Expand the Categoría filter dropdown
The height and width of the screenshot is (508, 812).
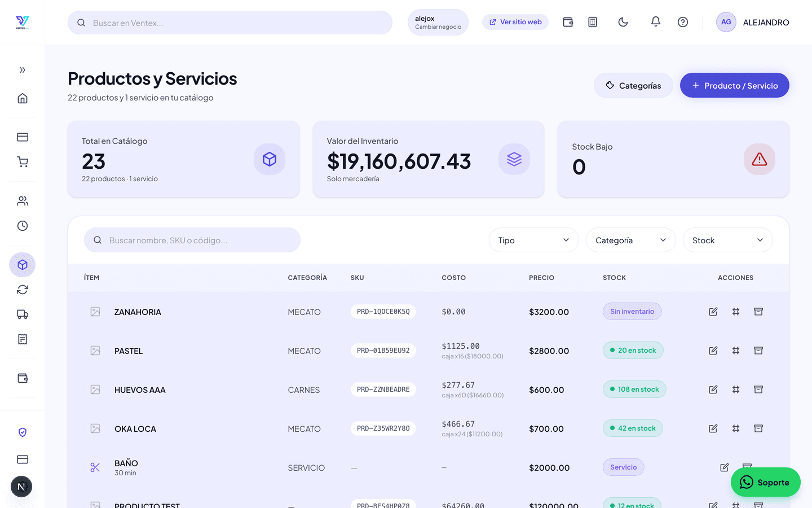631,240
